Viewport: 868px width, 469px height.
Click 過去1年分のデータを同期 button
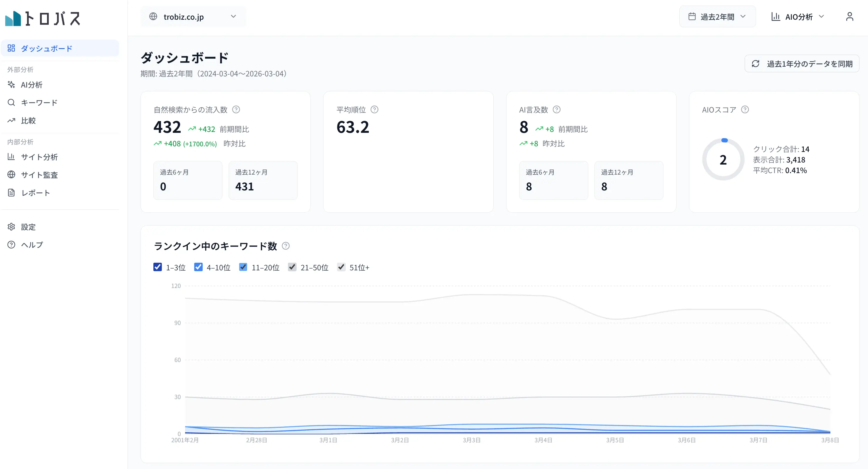(x=802, y=64)
